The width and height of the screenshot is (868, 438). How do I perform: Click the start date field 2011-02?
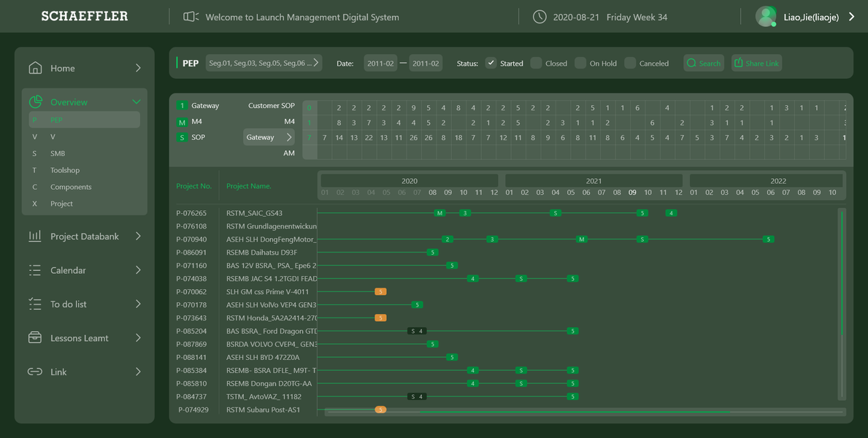[380, 63]
